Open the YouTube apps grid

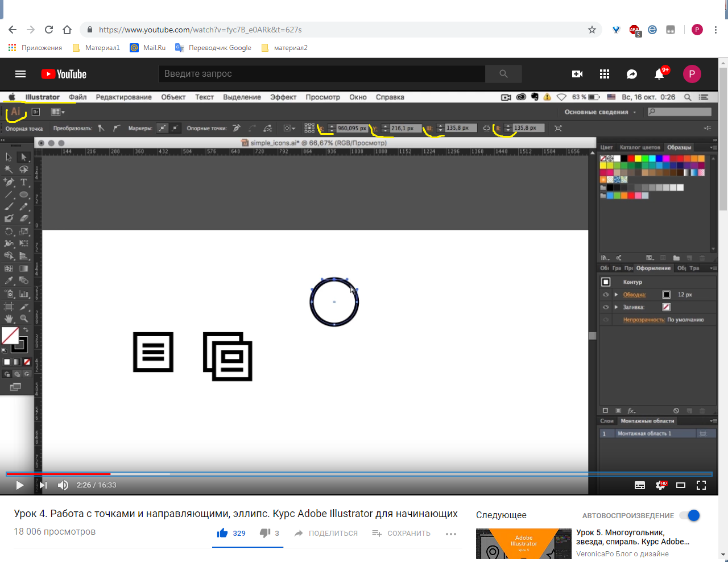[605, 74]
